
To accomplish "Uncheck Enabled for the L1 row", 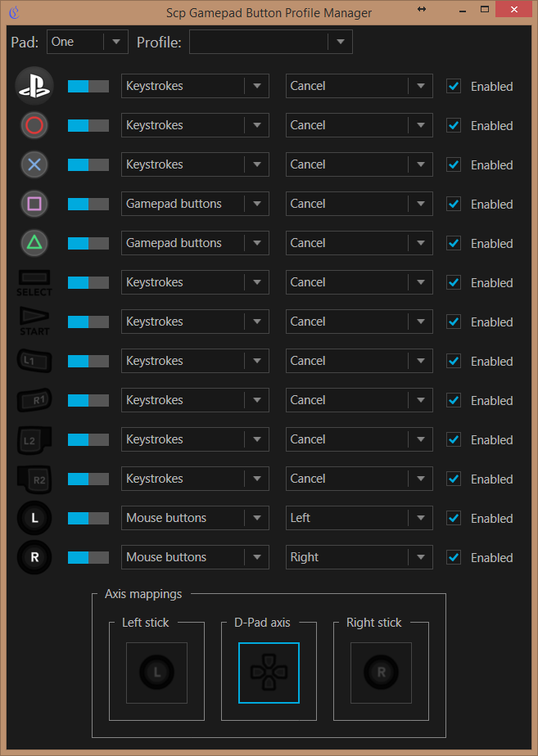I will [454, 361].
